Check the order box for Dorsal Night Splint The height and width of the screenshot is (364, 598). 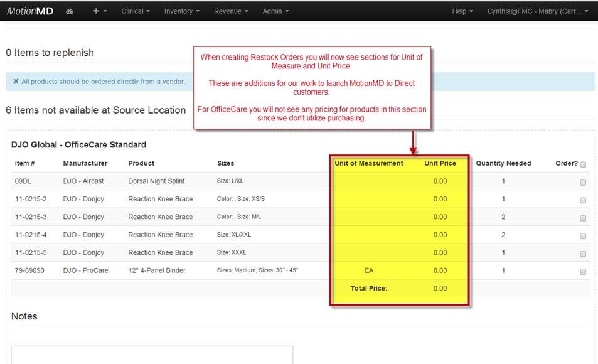pos(583,182)
